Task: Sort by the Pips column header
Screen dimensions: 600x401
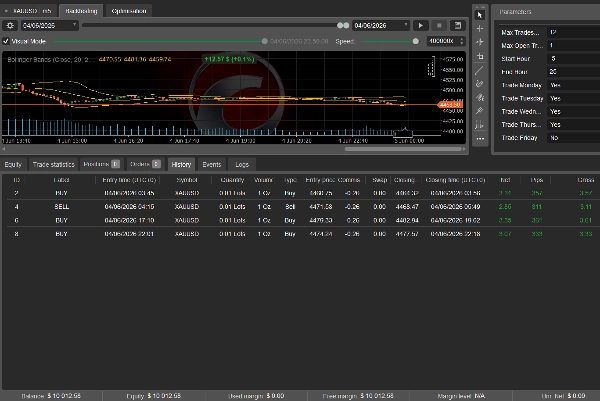Action: [537, 180]
